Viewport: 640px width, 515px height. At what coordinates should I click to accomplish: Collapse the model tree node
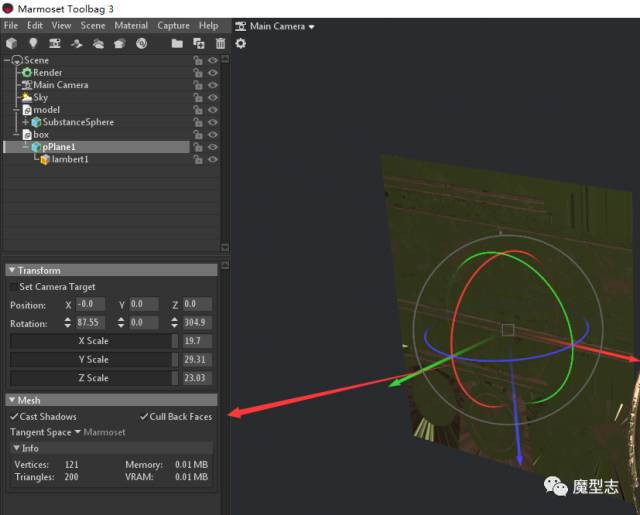(x=16, y=110)
